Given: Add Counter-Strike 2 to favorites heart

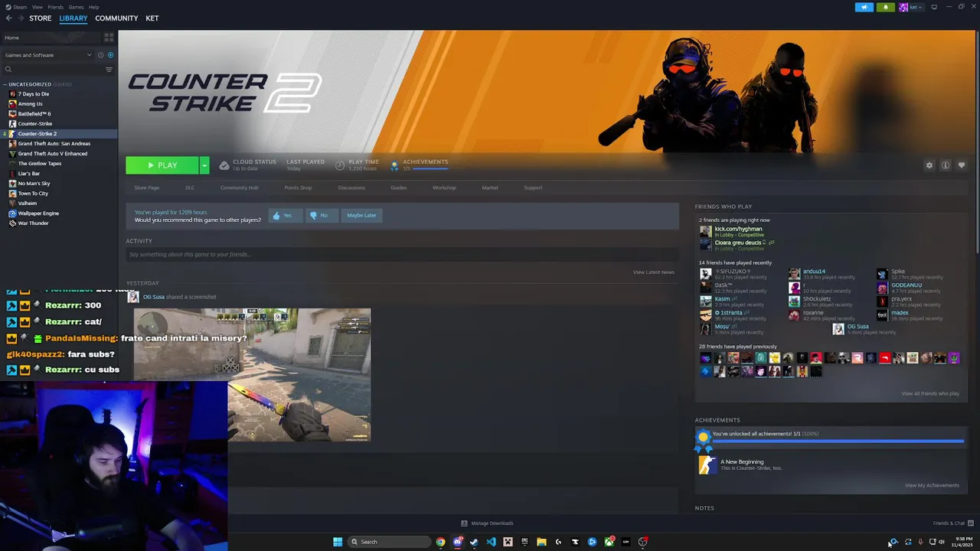Looking at the screenshot, I should 962,165.
